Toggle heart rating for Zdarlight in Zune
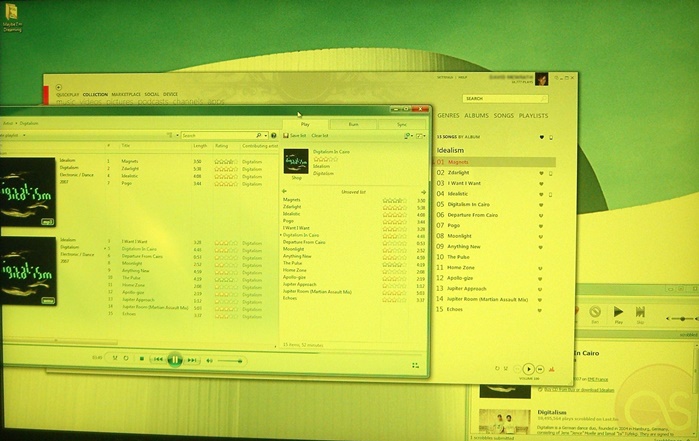Viewport: 699px width, 441px height. tap(541, 173)
